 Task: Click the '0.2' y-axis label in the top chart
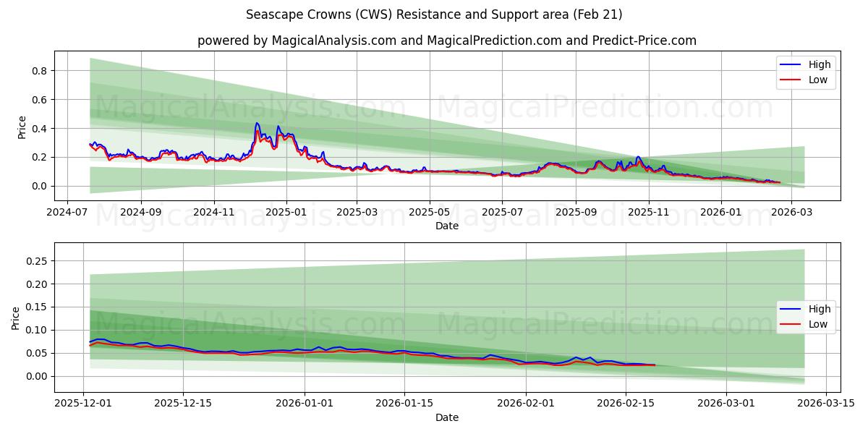point(39,158)
